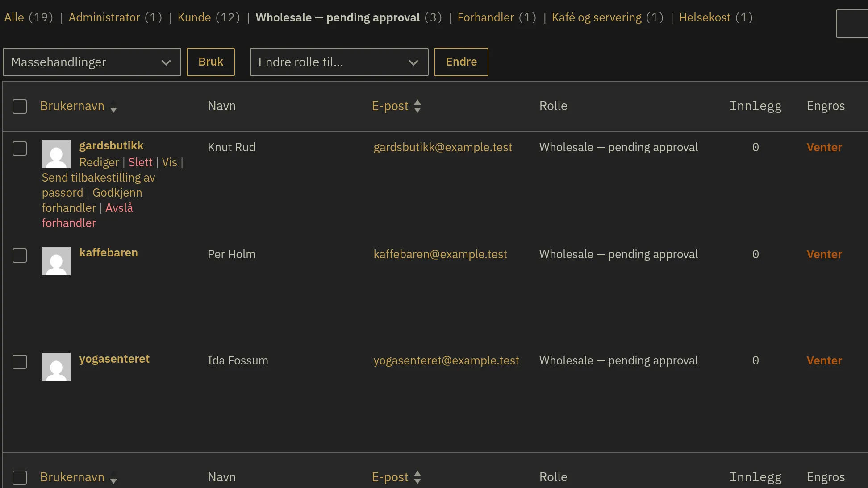This screenshot has height=488, width=868.
Task: Check the yogasenteret row checkbox
Action: (x=20, y=362)
